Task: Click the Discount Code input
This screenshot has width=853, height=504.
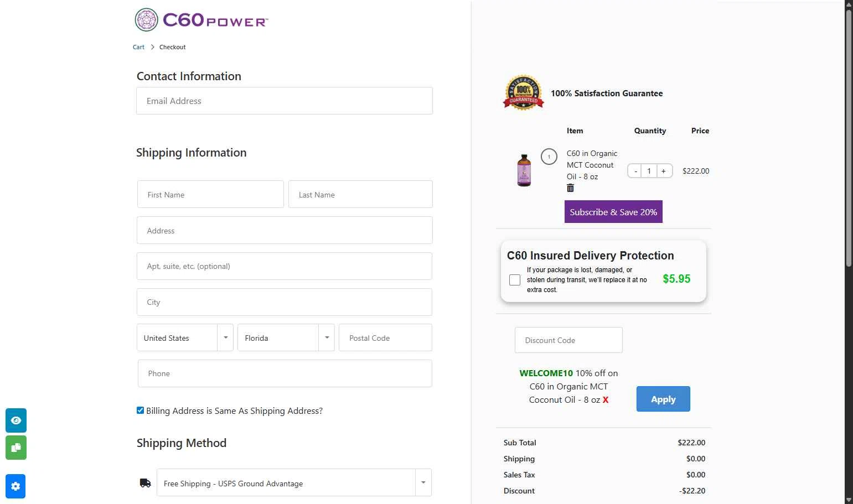Action: pos(568,340)
